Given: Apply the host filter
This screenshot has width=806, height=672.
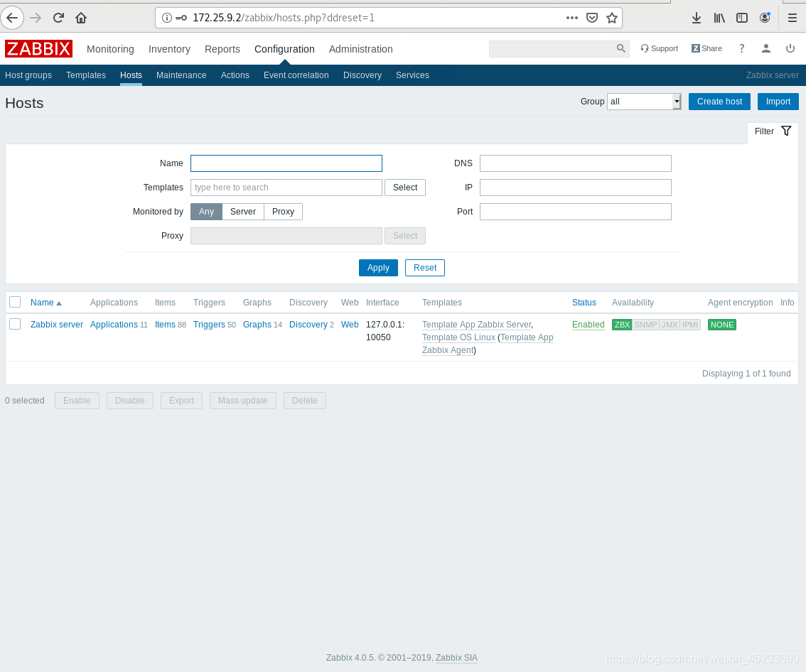Looking at the screenshot, I should (x=378, y=268).
